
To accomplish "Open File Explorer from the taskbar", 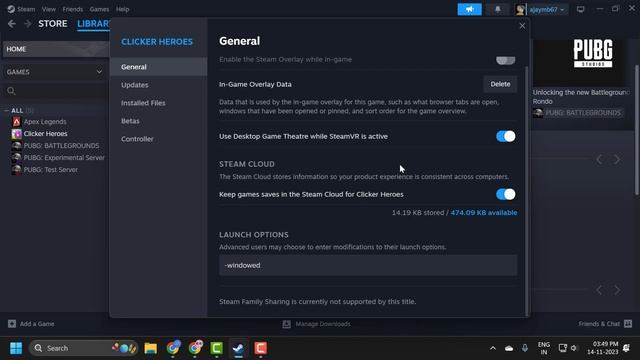I will point(151,348).
